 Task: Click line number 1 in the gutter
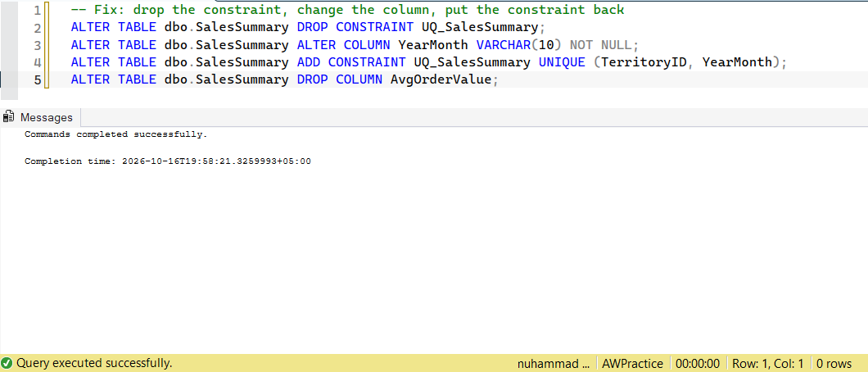(37, 10)
